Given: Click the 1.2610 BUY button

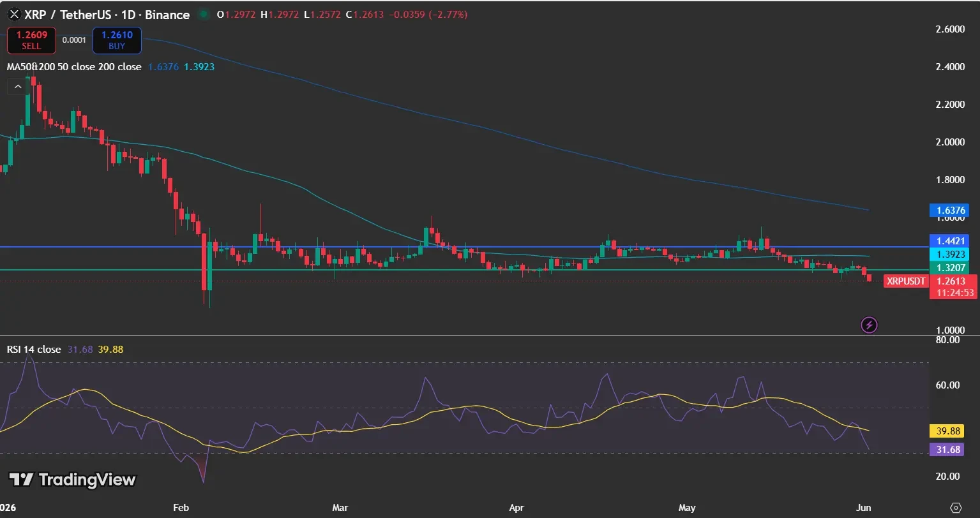Looking at the screenshot, I should (117, 40).
